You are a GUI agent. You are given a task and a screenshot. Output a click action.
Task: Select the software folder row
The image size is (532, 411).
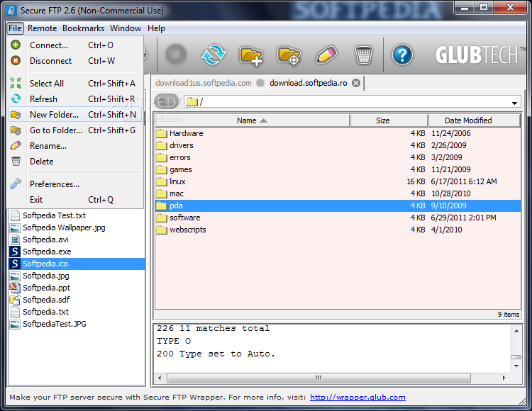point(338,218)
